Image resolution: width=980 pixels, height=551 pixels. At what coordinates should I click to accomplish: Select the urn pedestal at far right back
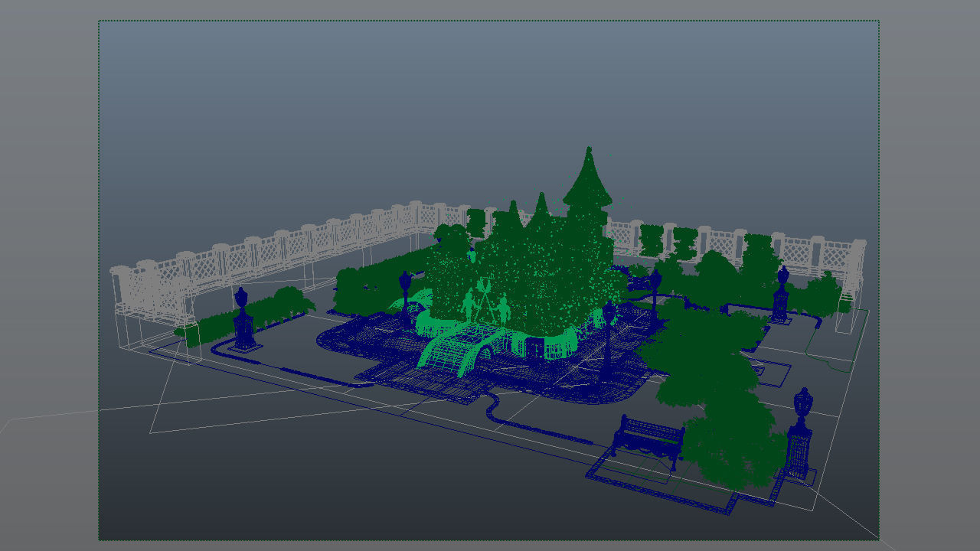coord(781,295)
